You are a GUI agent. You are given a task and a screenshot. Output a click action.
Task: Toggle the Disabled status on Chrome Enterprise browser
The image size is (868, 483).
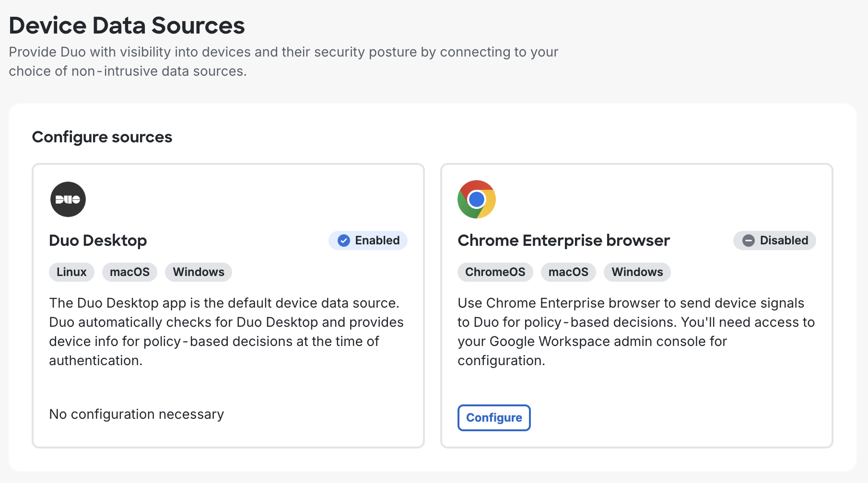coord(774,241)
